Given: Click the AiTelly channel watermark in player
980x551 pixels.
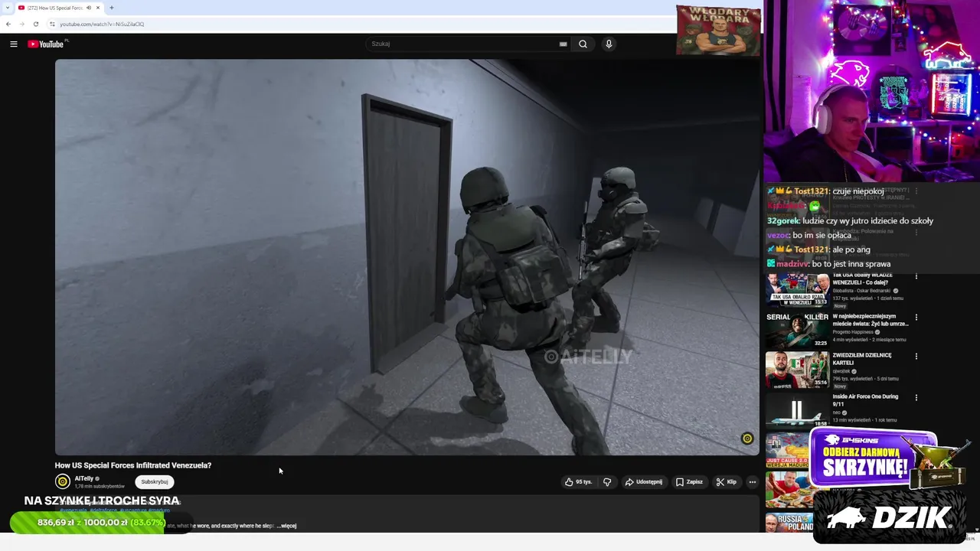Looking at the screenshot, I should click(747, 439).
